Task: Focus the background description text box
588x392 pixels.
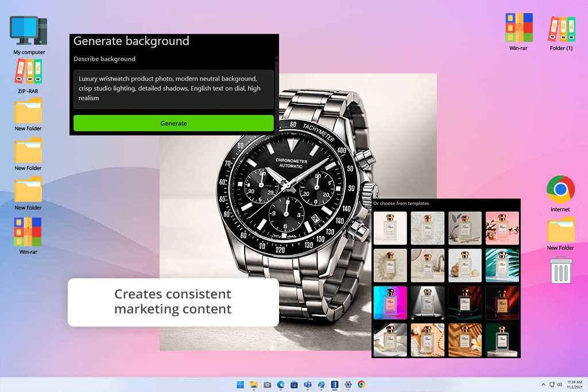Action: pos(173,89)
